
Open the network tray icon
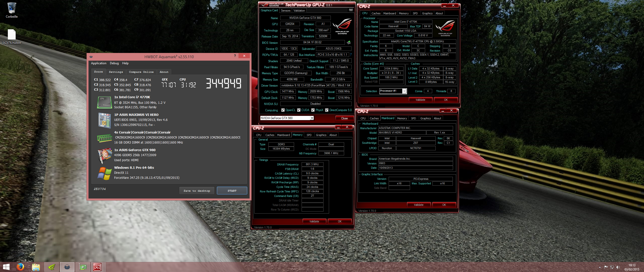tap(612, 267)
